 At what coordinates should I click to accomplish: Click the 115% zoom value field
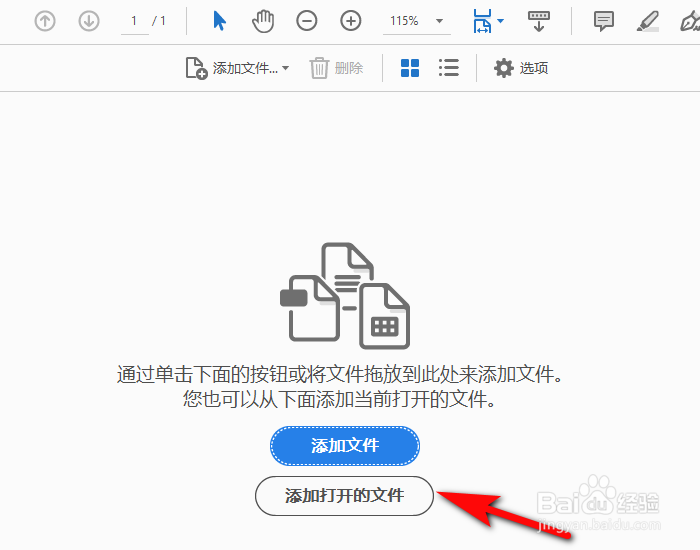click(404, 21)
